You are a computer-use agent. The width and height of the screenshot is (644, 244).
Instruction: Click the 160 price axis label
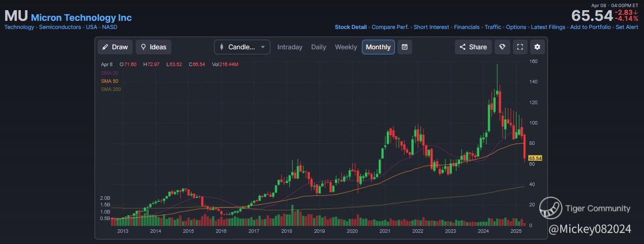(x=534, y=61)
